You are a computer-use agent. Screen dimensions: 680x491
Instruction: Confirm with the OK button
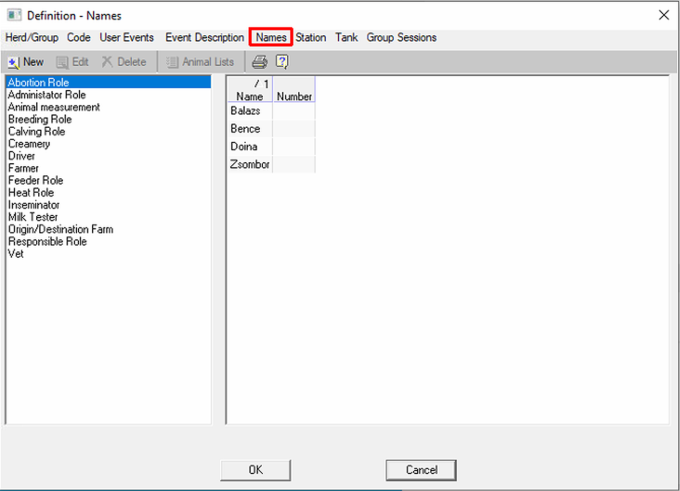tap(255, 470)
